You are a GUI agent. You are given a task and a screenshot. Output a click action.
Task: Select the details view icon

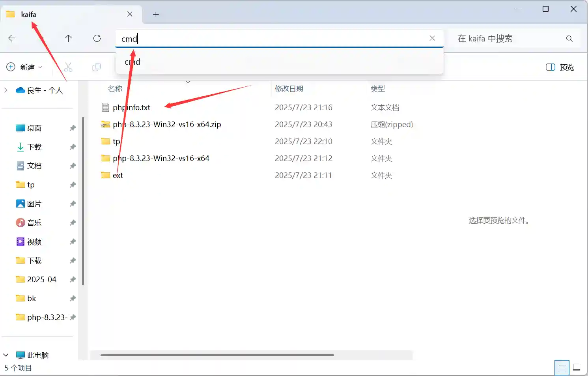coord(562,367)
